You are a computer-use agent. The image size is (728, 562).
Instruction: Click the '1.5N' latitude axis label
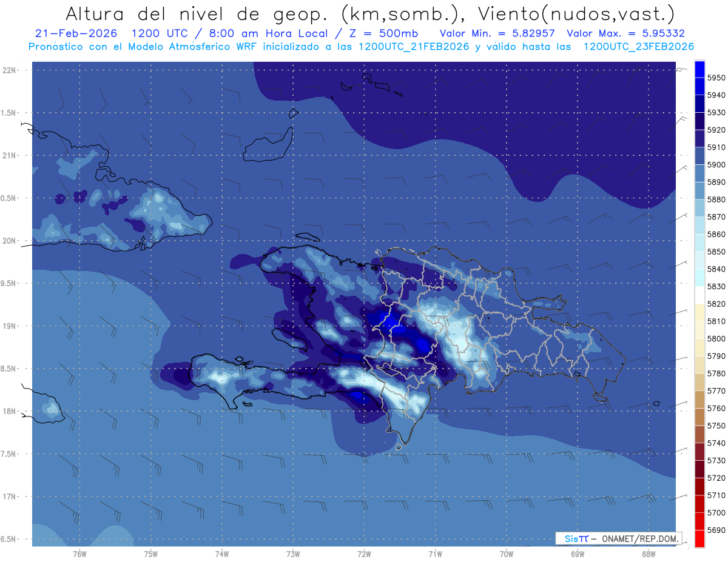click(x=9, y=113)
